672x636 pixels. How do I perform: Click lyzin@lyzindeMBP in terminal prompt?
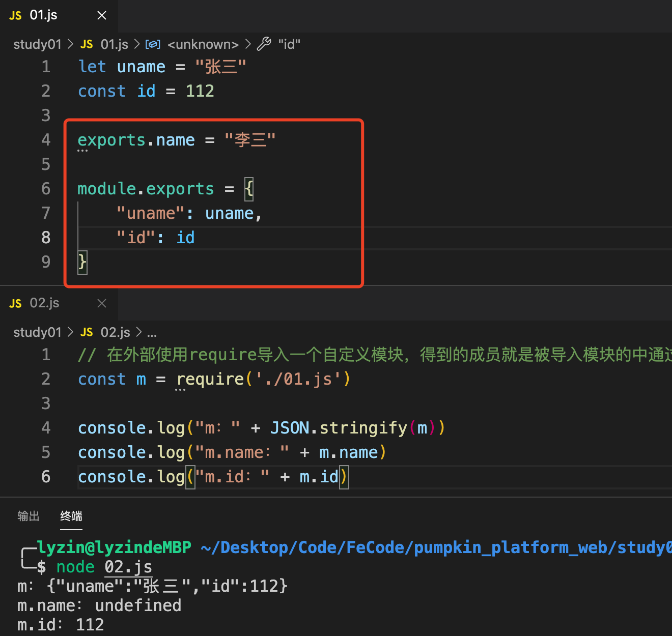pos(115,547)
